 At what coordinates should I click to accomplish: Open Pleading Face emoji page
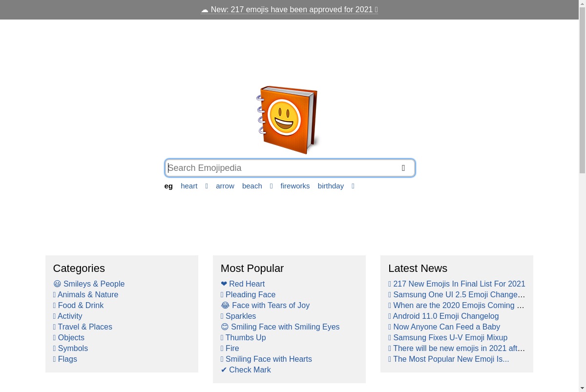click(248, 295)
